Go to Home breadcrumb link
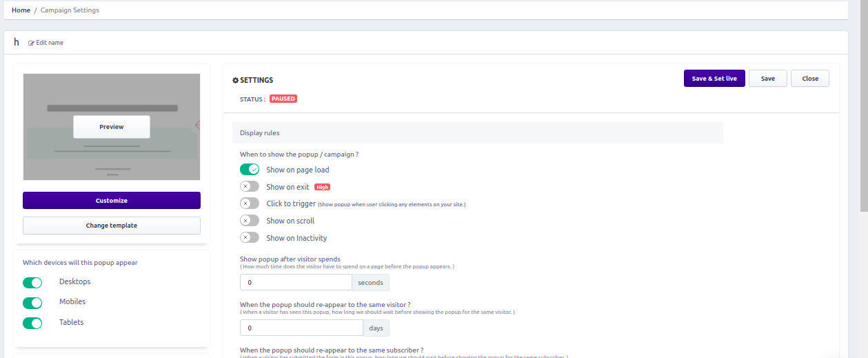868x358 pixels. coord(21,10)
